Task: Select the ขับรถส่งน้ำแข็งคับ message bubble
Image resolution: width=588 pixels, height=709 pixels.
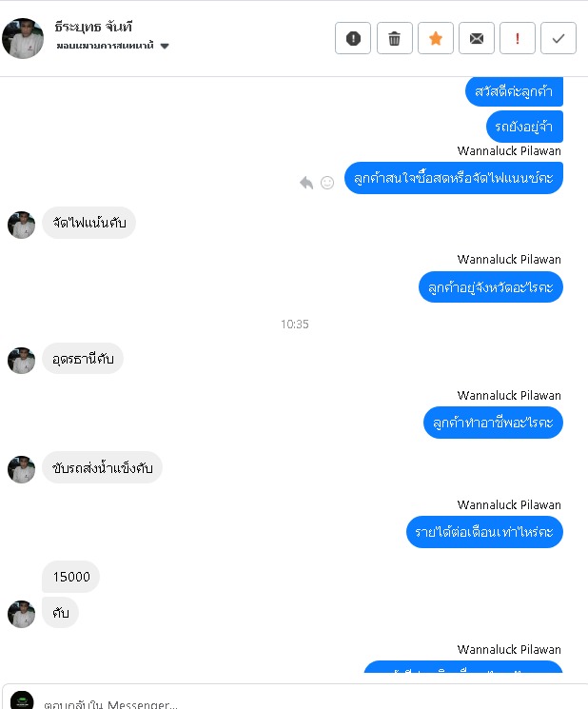Action: [x=102, y=467]
